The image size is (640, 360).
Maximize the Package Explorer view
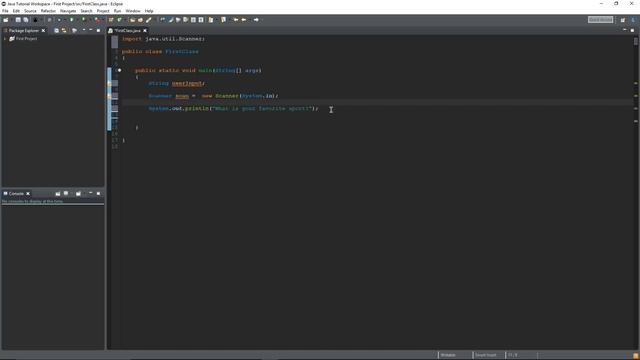pos(98,30)
